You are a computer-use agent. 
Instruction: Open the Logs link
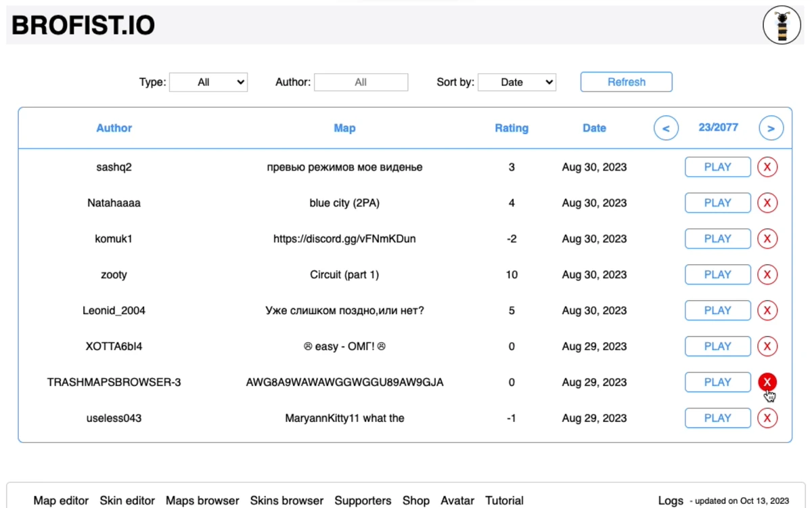tap(671, 501)
